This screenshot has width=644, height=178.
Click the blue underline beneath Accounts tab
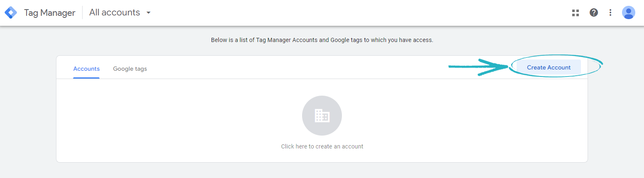(x=86, y=78)
